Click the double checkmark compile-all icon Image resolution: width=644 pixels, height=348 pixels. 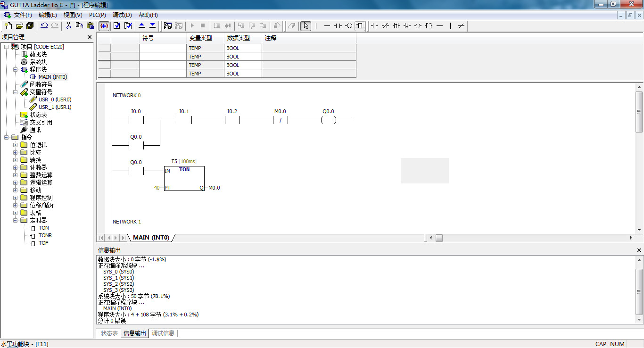click(128, 25)
